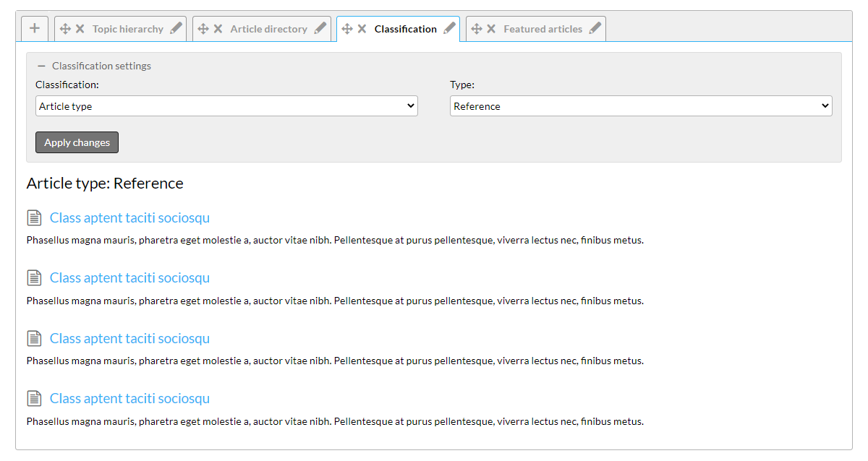Close the Article directory tab
Image resolution: width=868 pixels, height=461 pixels.
click(x=218, y=29)
